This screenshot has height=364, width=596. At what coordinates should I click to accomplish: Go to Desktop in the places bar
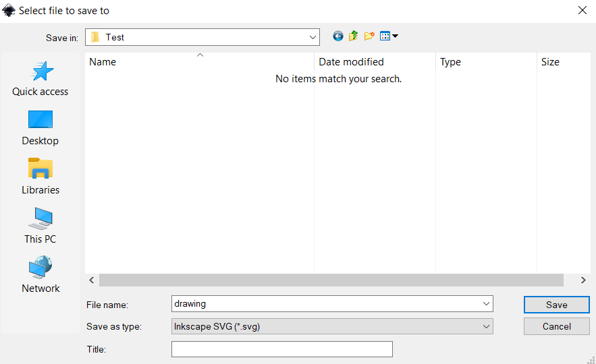tap(40, 128)
